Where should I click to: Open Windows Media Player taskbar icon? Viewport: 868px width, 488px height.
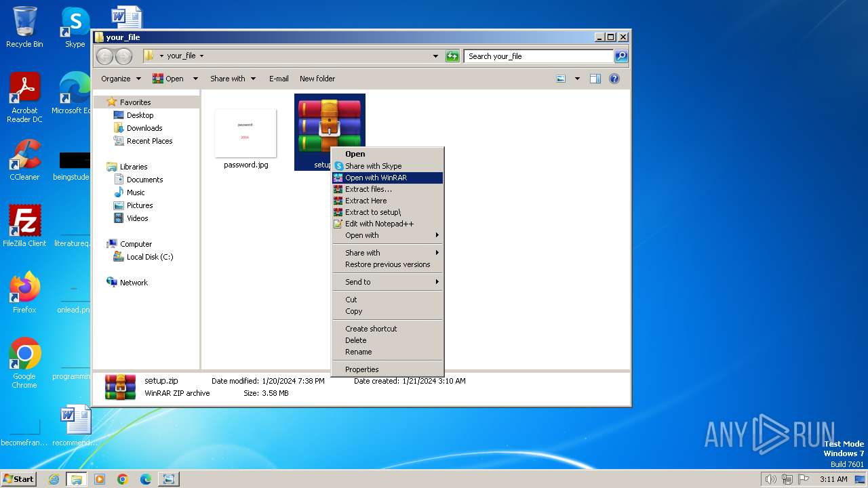(x=100, y=479)
